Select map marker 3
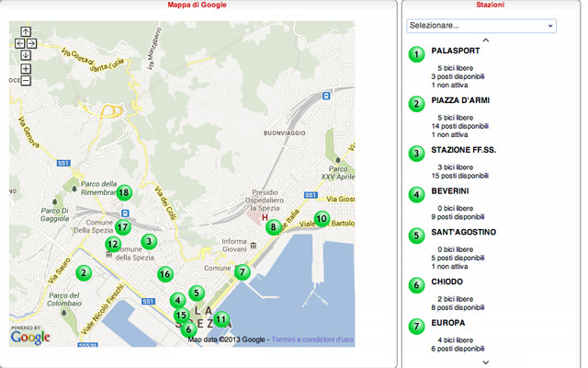 (x=149, y=241)
